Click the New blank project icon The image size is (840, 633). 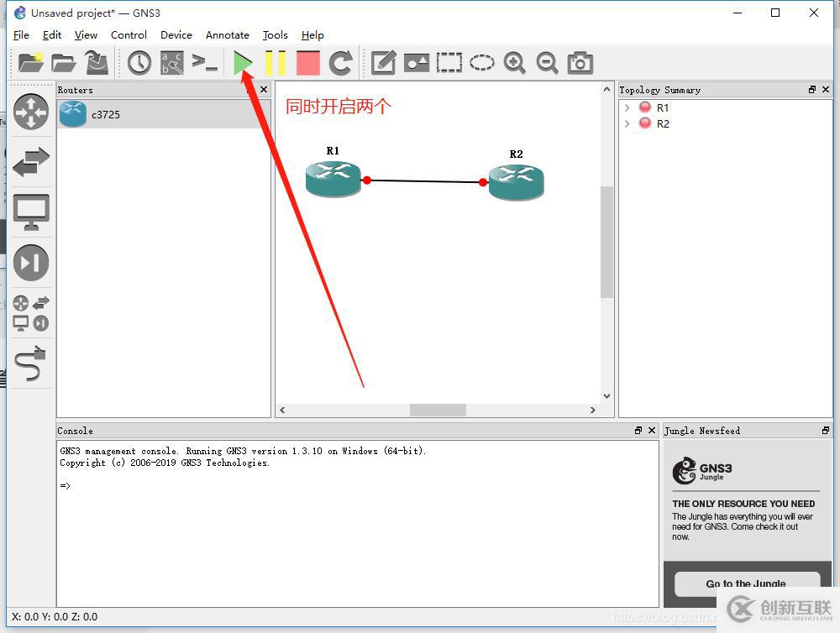pos(30,63)
